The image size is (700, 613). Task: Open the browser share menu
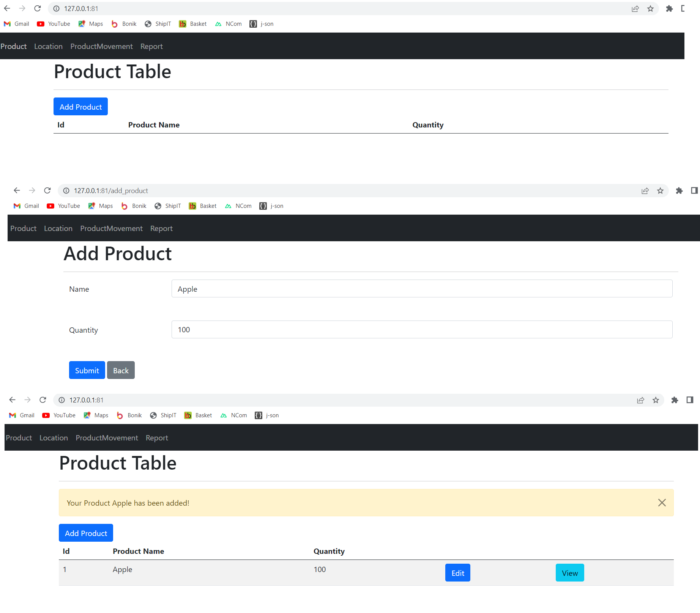point(635,8)
